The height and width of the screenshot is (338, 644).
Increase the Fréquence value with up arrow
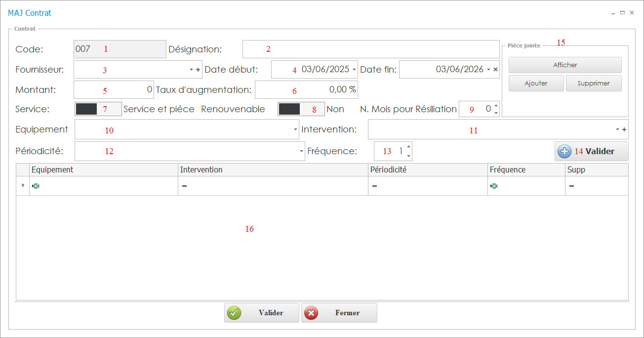(x=408, y=147)
